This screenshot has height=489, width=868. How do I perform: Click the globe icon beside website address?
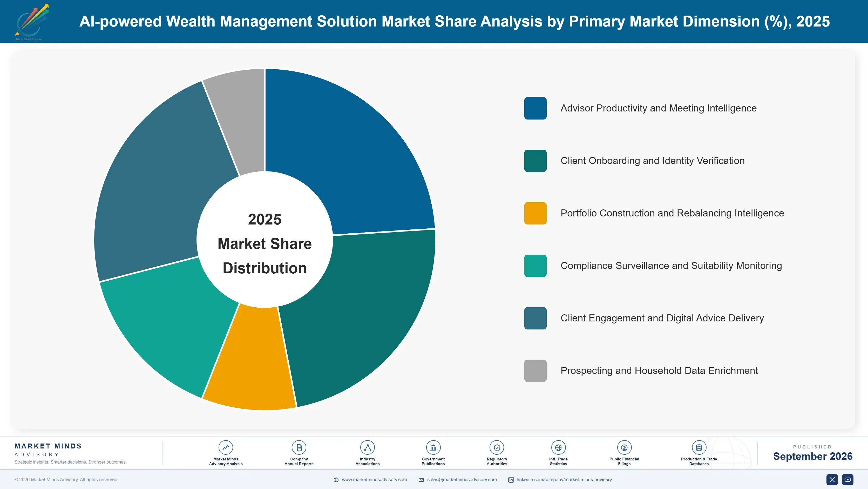(336, 480)
